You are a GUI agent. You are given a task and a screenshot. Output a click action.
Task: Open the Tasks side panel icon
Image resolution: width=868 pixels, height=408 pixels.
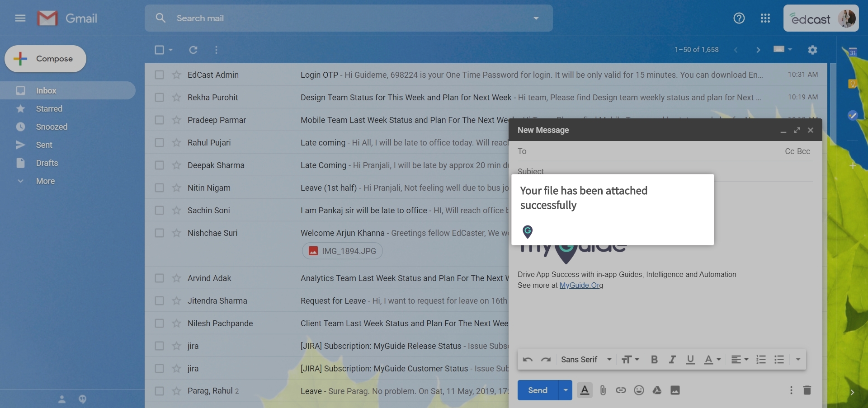click(x=853, y=115)
